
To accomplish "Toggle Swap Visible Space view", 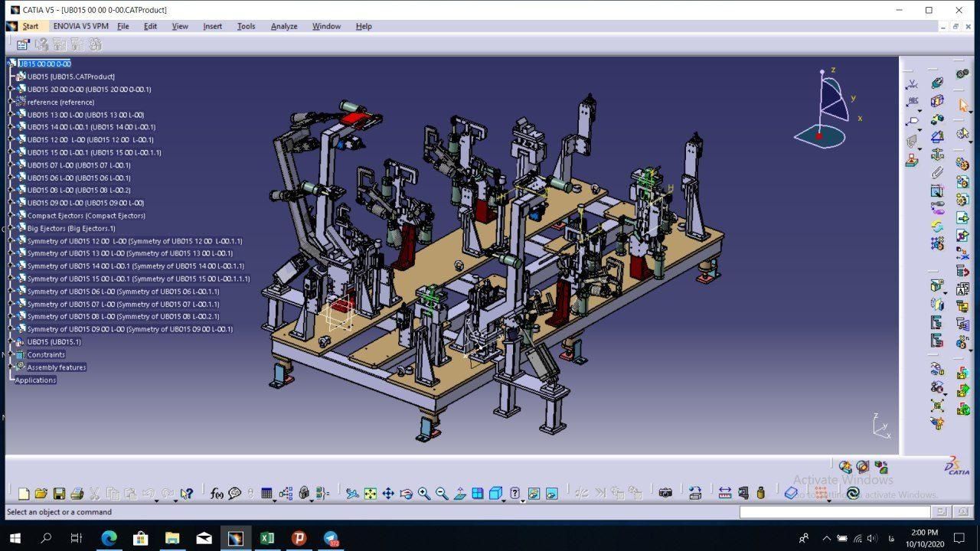I will [551, 494].
